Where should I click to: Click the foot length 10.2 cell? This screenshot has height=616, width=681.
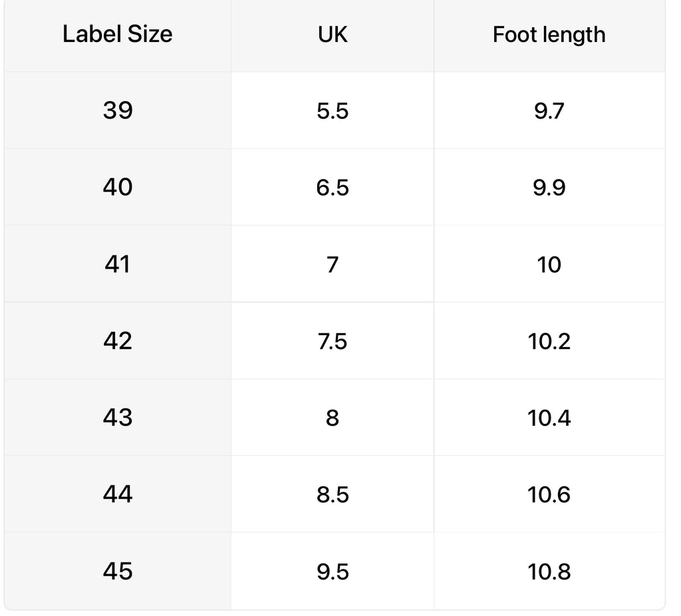(x=549, y=341)
